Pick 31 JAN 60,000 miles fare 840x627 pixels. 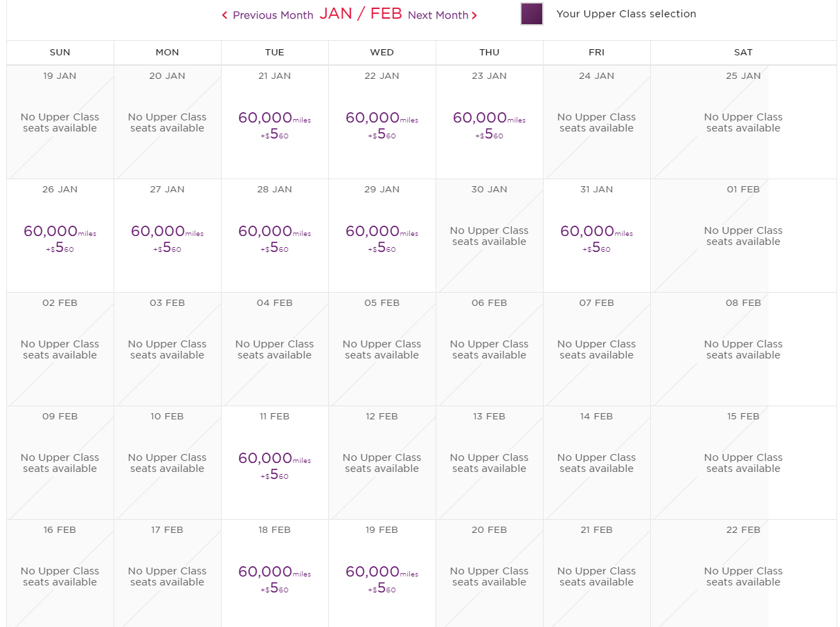tap(596, 237)
